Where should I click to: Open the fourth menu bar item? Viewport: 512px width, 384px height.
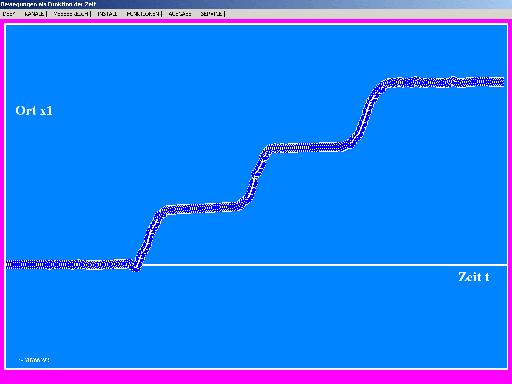[107, 14]
